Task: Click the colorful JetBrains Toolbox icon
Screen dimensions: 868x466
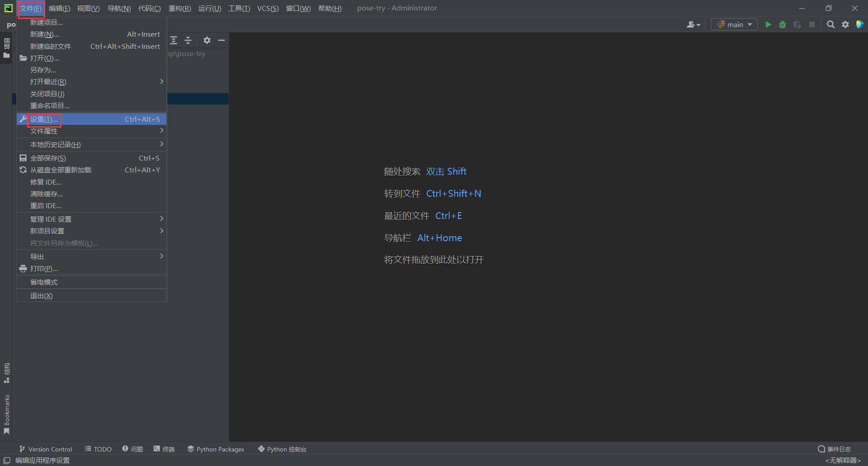Action: tap(860, 24)
